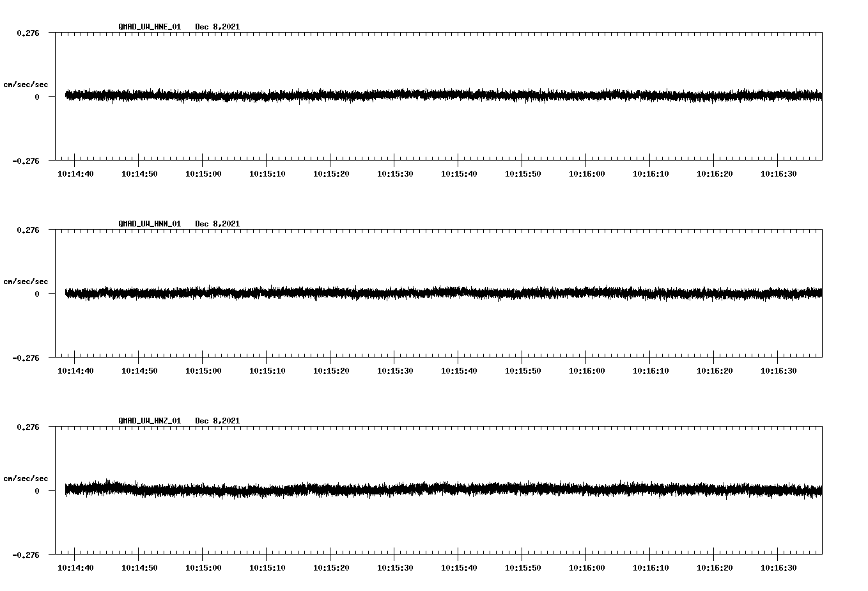Screen dimensions: 868x591
Task: Click the 10:15:30 time label on HNE axis
Action: (x=395, y=174)
